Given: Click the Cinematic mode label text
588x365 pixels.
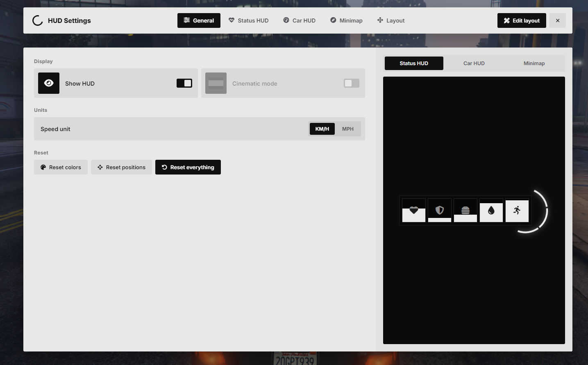Looking at the screenshot, I should [255, 84].
